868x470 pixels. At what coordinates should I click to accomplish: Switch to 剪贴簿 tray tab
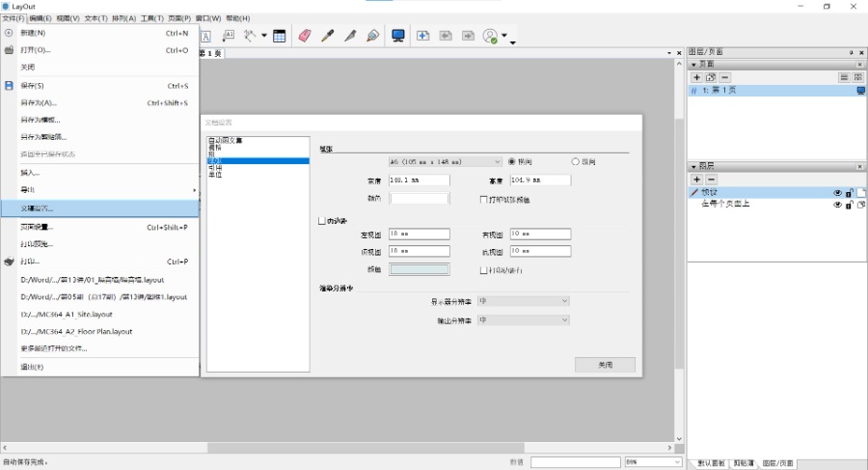(744, 463)
